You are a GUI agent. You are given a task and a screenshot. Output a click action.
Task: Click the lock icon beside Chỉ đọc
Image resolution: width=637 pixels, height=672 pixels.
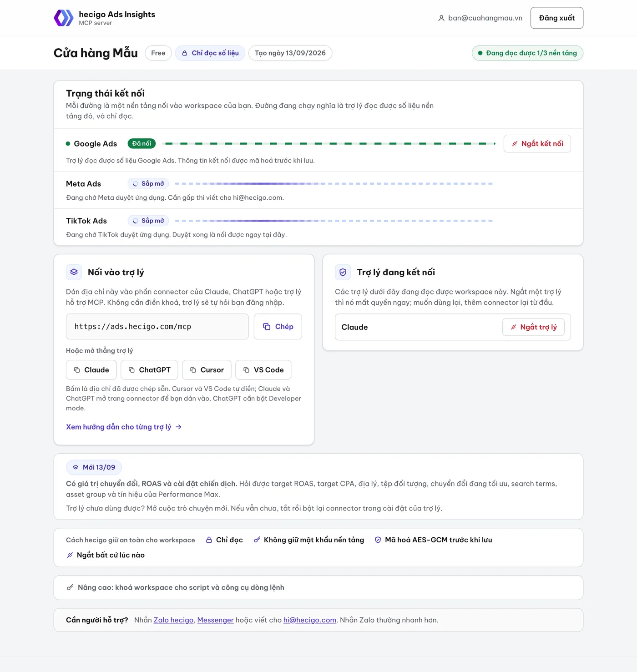click(x=209, y=540)
